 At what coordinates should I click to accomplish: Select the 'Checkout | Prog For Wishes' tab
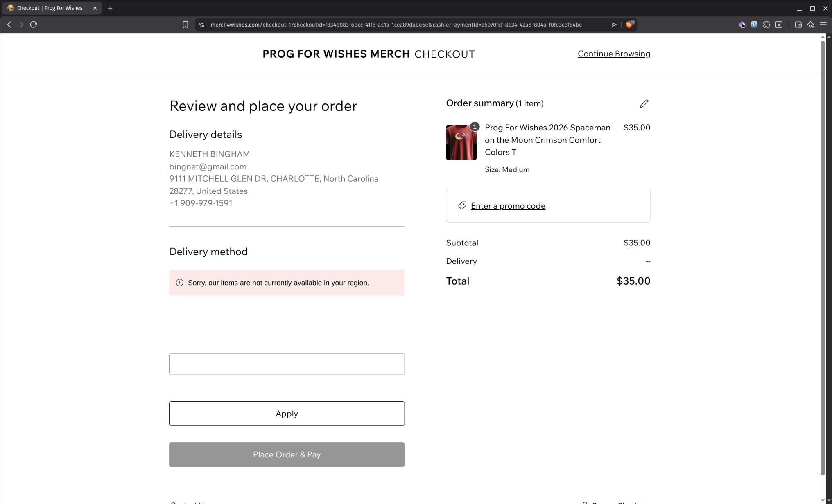point(50,8)
